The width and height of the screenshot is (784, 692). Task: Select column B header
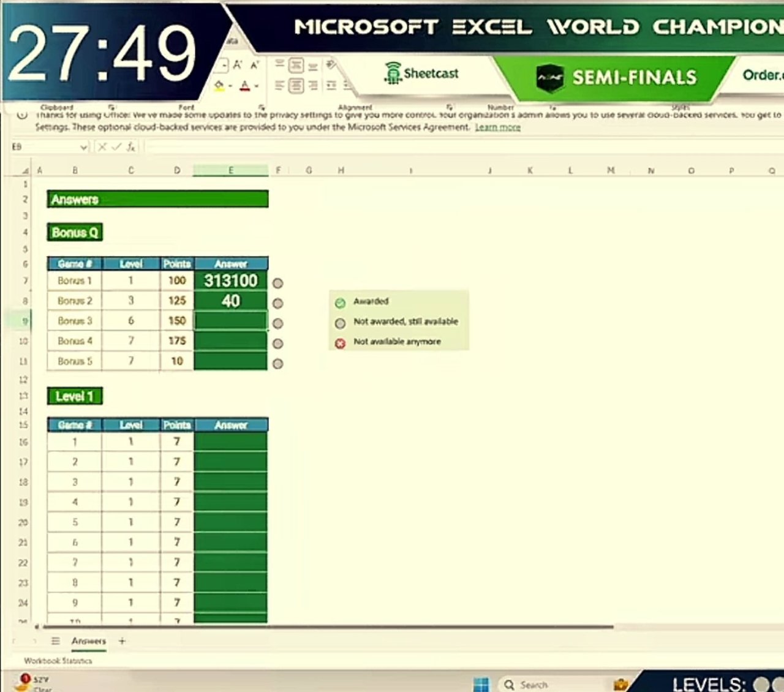(x=75, y=170)
